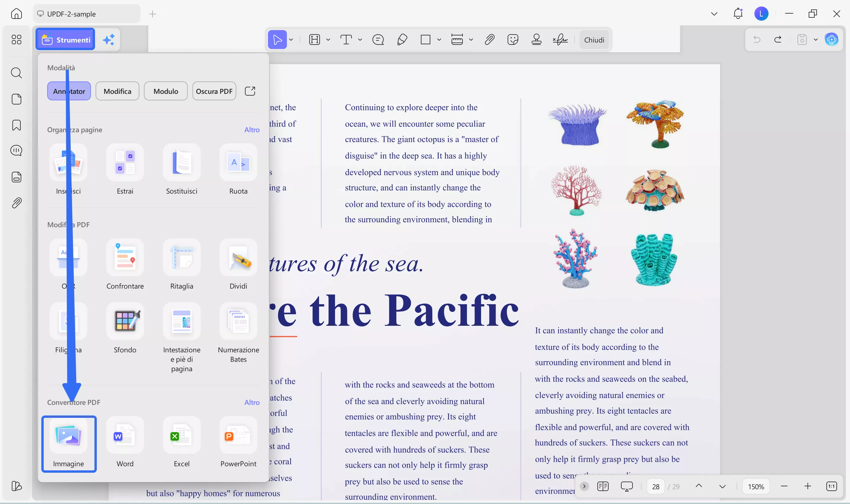Image resolution: width=850 pixels, height=504 pixels.
Task: Switch to Modifica mode
Action: [117, 91]
